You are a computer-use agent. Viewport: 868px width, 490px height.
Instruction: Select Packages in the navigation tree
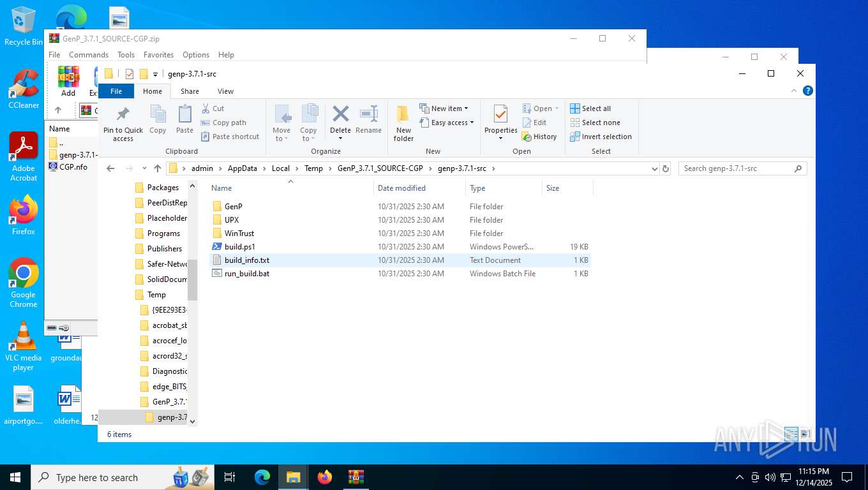tap(163, 188)
